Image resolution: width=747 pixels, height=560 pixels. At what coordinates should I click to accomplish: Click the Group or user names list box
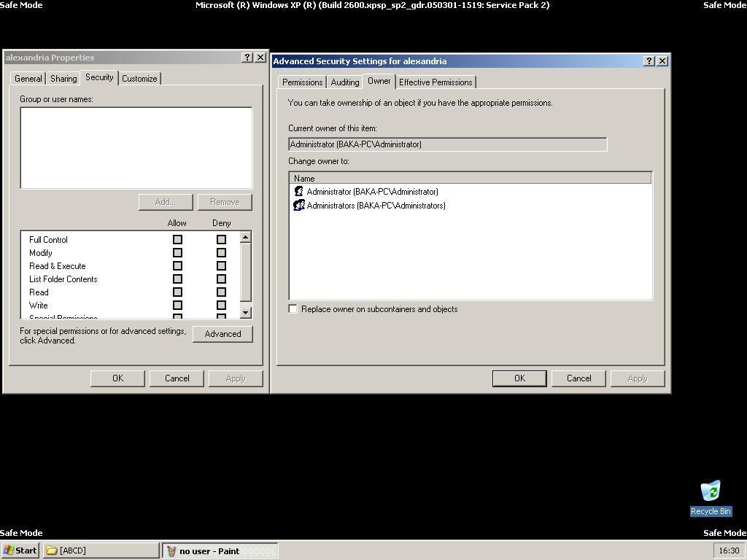(136, 147)
